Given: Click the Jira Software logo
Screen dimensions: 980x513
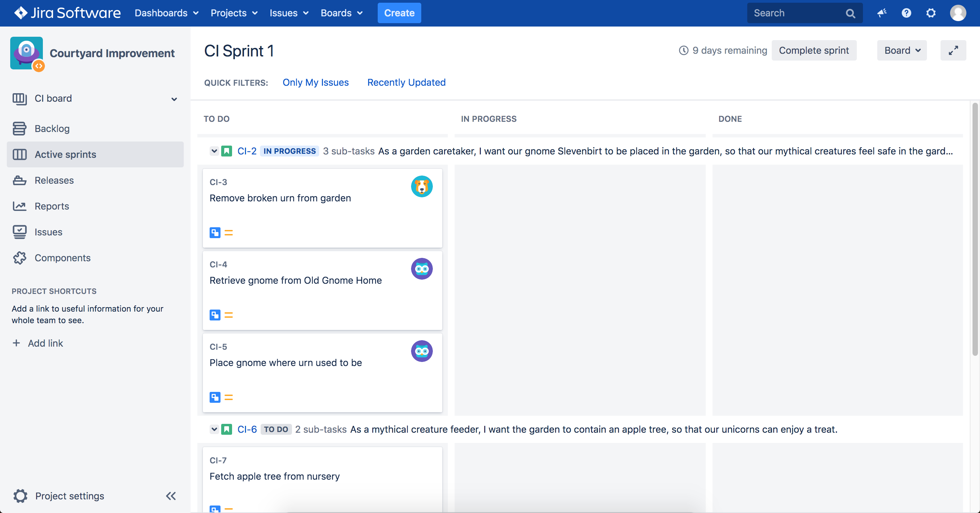Looking at the screenshot, I should click(x=68, y=13).
